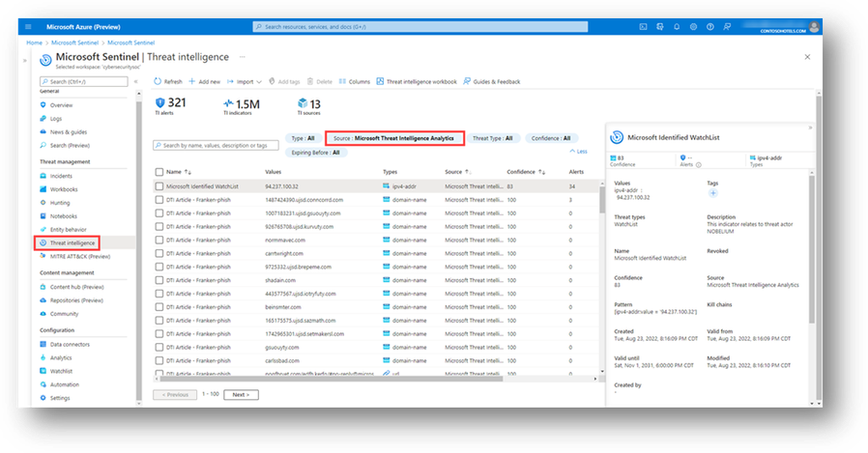The width and height of the screenshot is (868, 453).
Task: Check the row for carlssbad.com
Action: (x=159, y=360)
